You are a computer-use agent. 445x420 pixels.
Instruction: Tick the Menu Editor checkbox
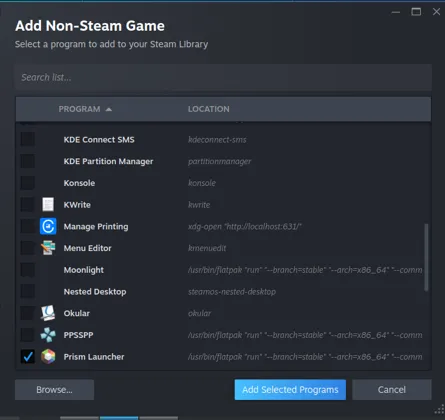coord(28,248)
